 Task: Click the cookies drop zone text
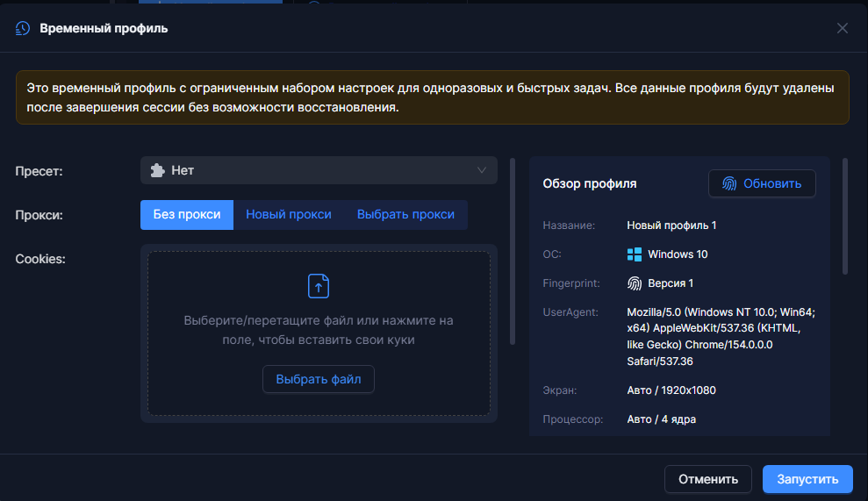click(x=319, y=330)
